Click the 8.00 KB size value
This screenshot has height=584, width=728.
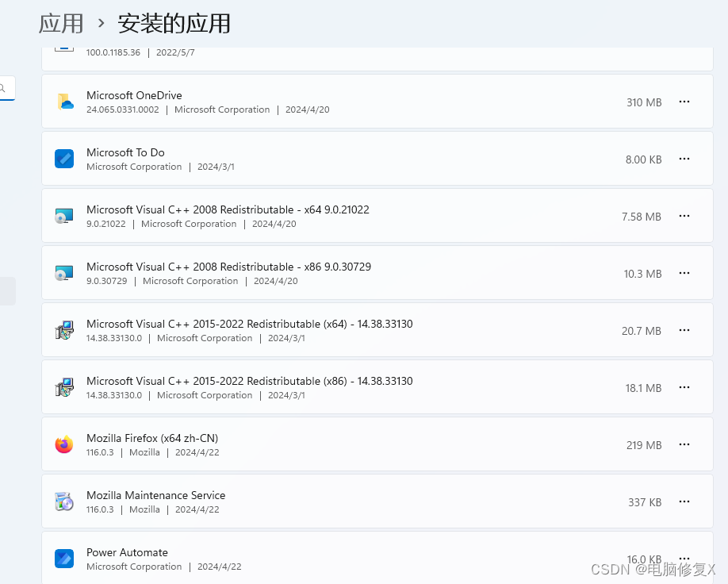point(643,159)
